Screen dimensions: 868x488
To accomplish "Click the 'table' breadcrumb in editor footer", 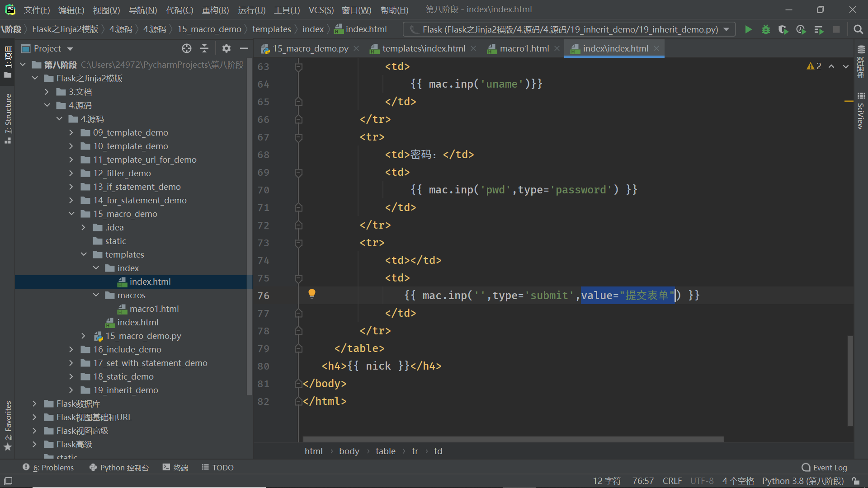I will 386,451.
